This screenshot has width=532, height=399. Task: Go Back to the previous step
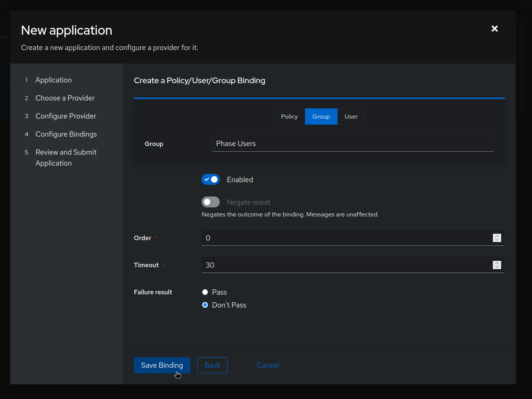click(x=213, y=365)
